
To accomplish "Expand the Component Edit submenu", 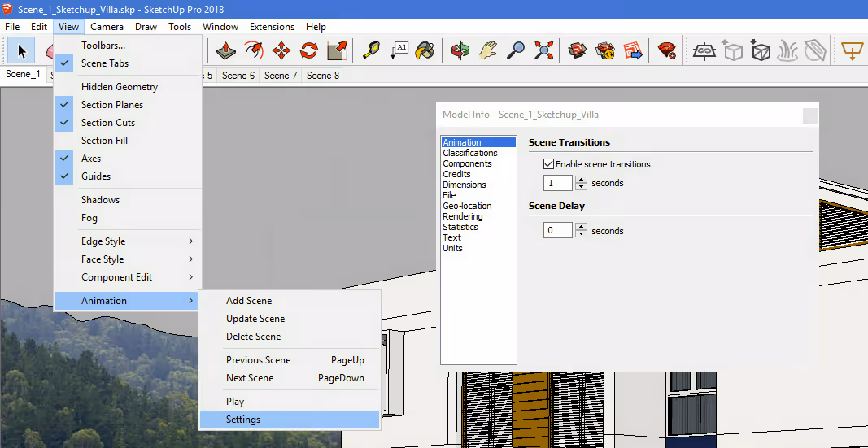I will pyautogui.click(x=128, y=277).
